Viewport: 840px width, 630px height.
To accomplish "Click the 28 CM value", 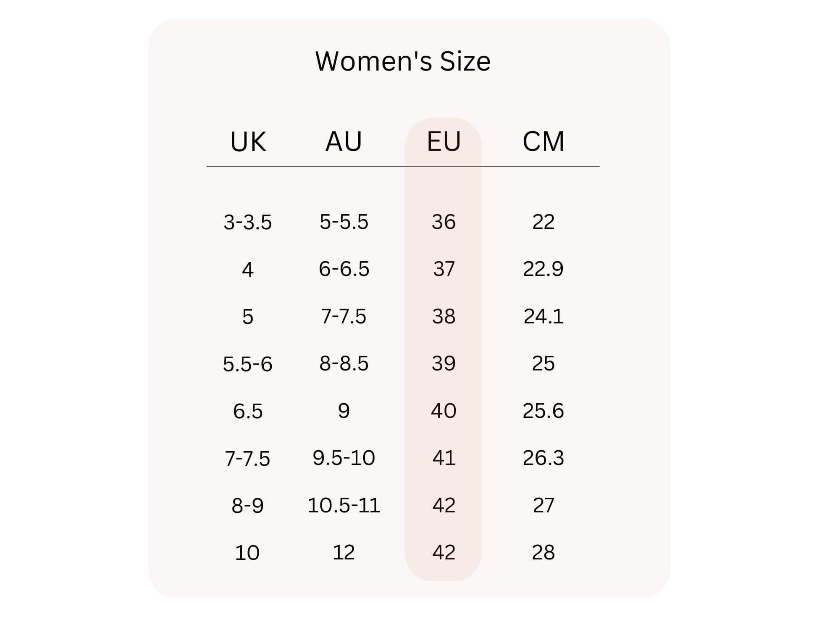I will tap(543, 552).
